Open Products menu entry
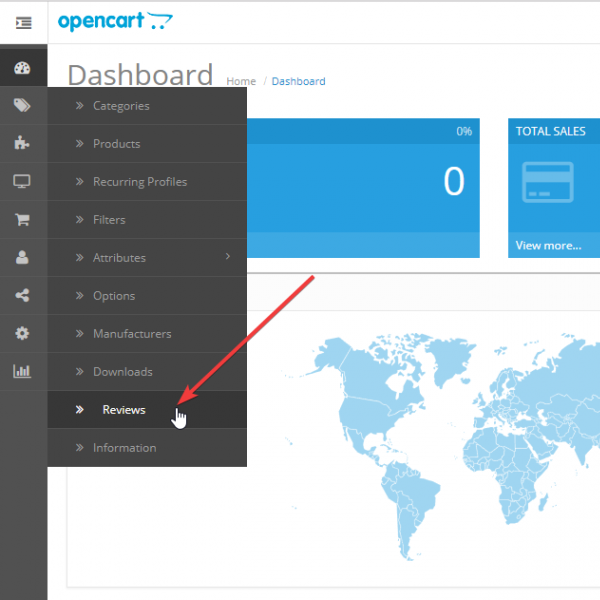Image resolution: width=600 pixels, height=600 pixels. [x=116, y=144]
